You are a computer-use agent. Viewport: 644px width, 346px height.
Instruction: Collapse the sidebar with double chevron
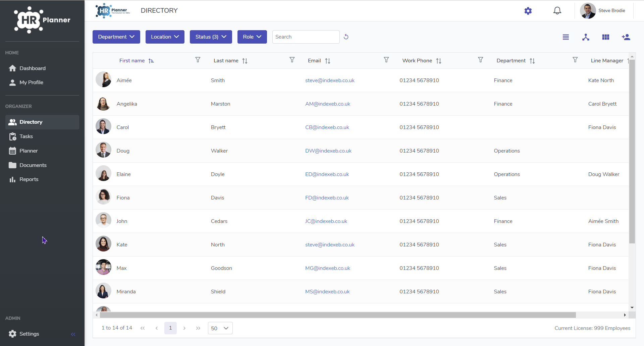click(73, 334)
